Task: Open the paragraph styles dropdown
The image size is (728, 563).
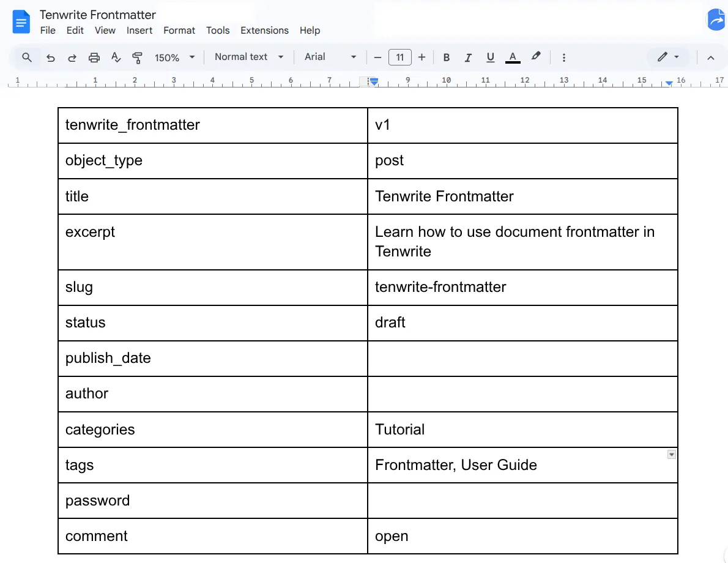Action: (248, 57)
